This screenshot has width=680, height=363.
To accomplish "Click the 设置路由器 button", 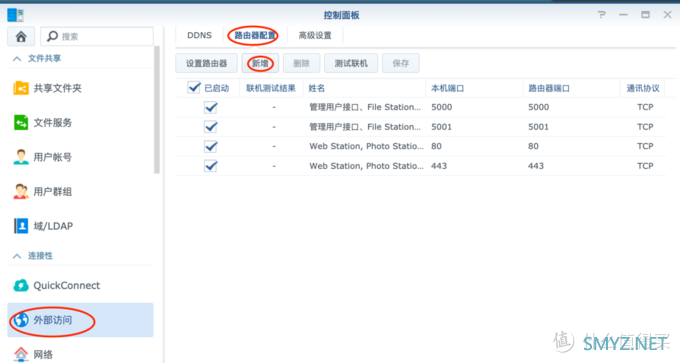I will click(x=206, y=63).
